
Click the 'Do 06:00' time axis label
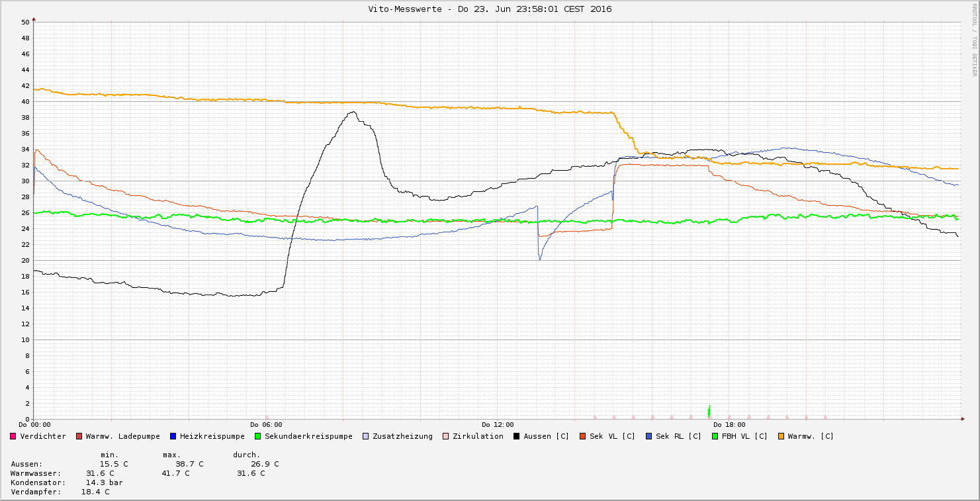coord(266,425)
